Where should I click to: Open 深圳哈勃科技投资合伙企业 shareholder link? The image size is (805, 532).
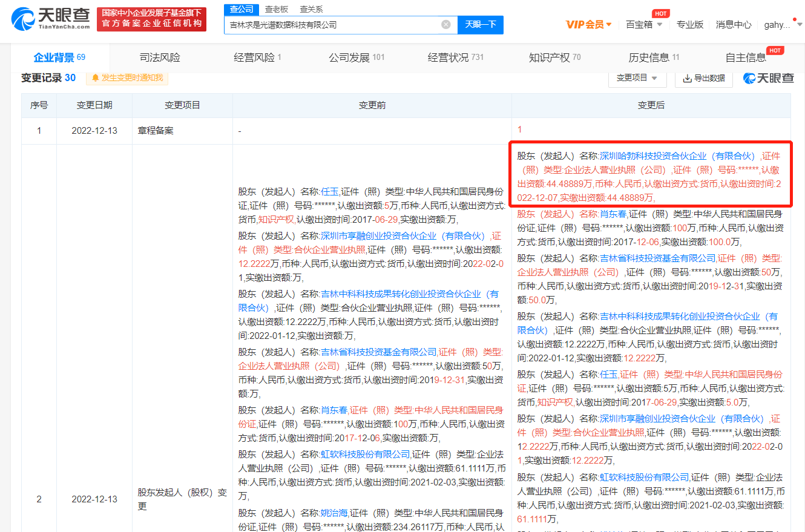pyautogui.click(x=678, y=156)
